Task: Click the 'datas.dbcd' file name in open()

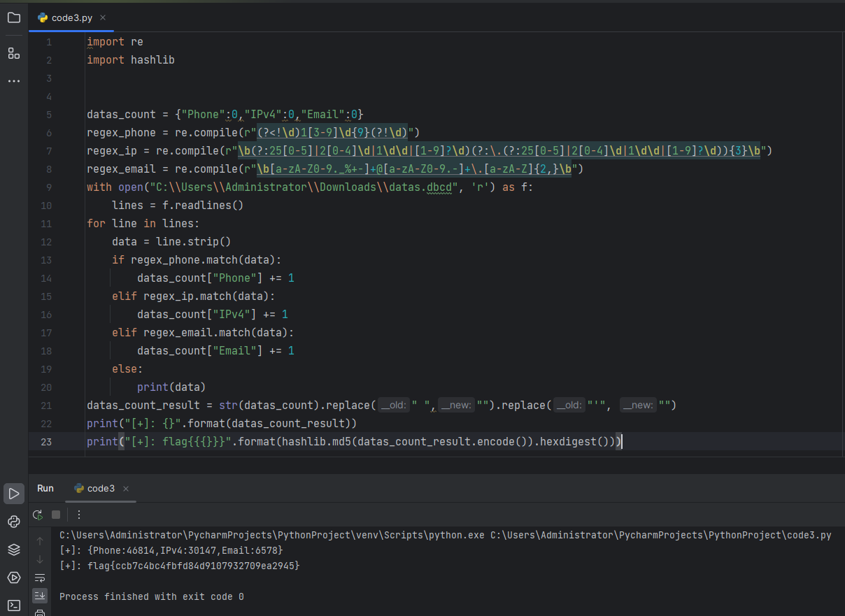Action: 420,187
